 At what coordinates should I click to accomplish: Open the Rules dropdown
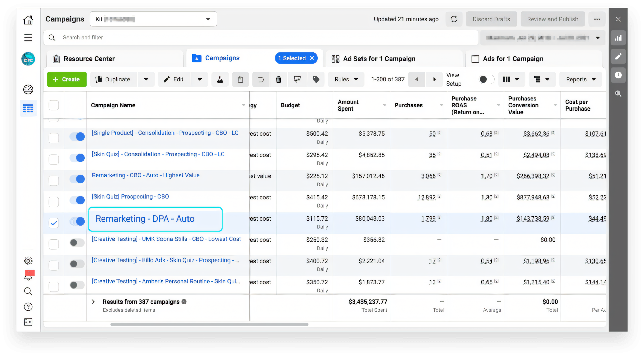[x=346, y=79]
